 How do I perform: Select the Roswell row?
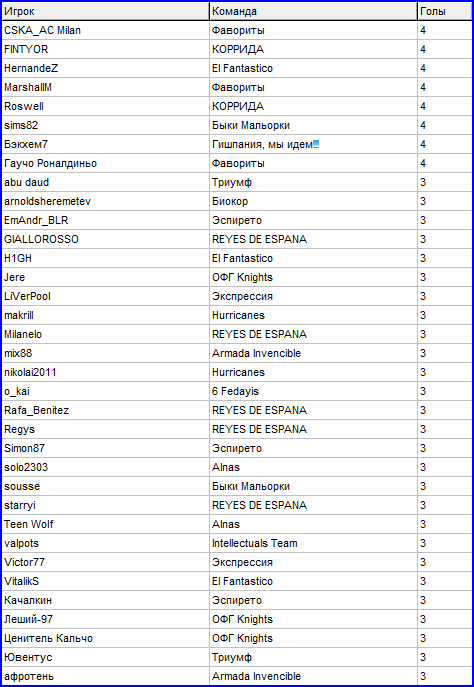237,106
